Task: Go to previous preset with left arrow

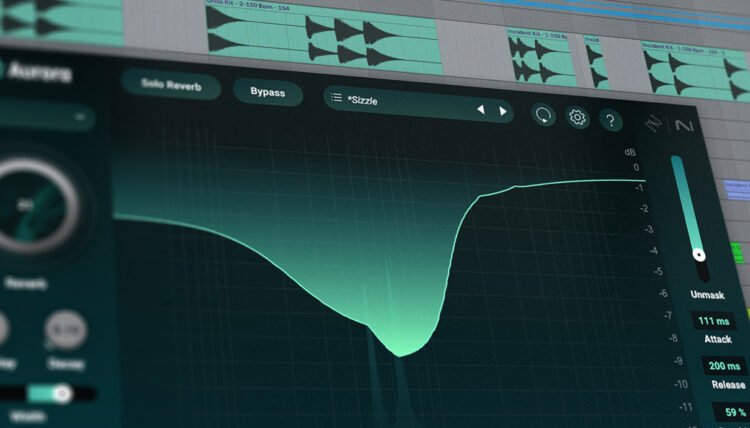Action: (480, 109)
